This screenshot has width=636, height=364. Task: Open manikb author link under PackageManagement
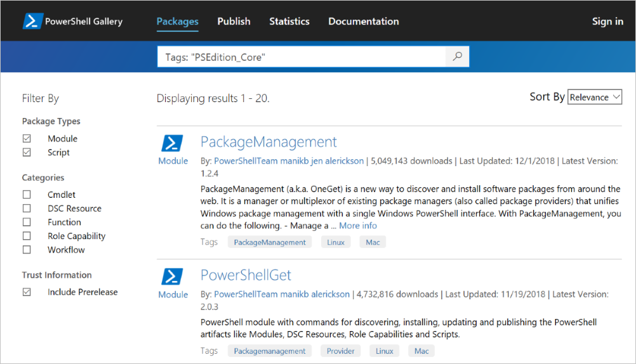295,161
